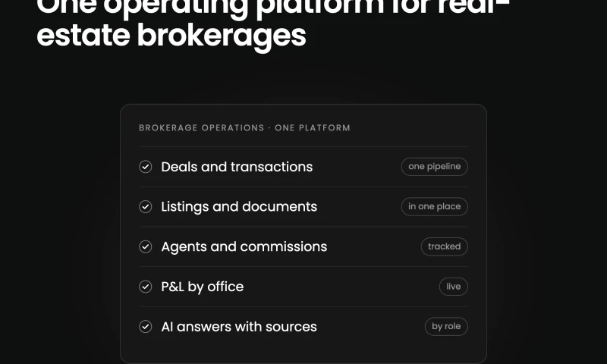Click the word 'BROKERAGE OPERATIONS' in card header

click(202, 128)
